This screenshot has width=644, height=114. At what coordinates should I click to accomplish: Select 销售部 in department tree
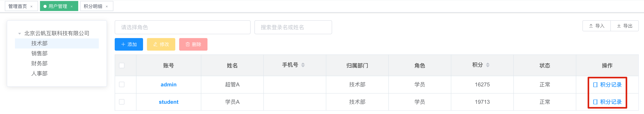point(39,53)
